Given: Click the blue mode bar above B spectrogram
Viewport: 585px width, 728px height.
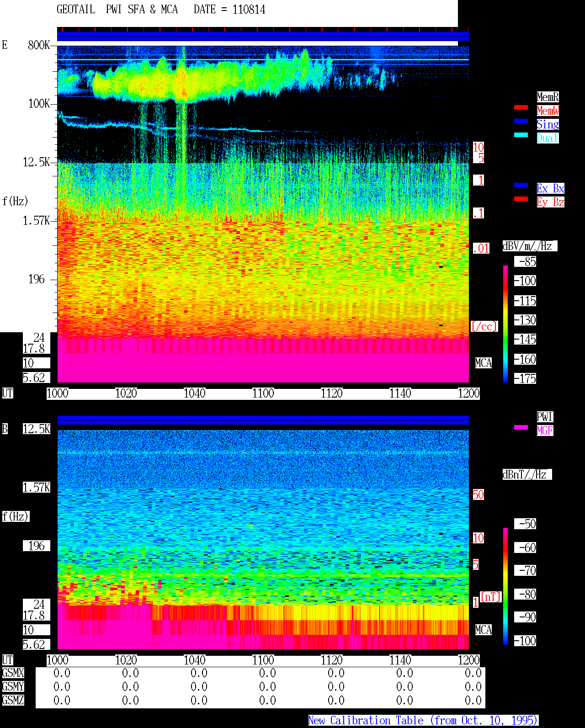Looking at the screenshot, I should coord(263,420).
